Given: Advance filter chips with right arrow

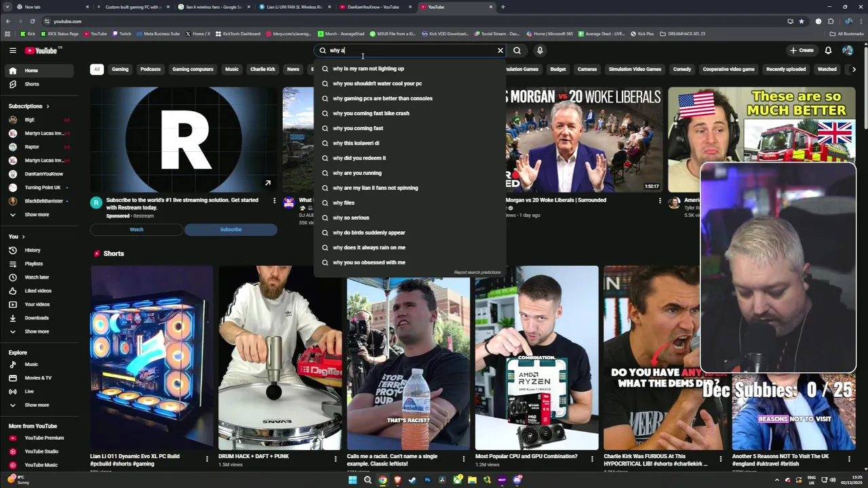Looking at the screenshot, I should coord(854,69).
